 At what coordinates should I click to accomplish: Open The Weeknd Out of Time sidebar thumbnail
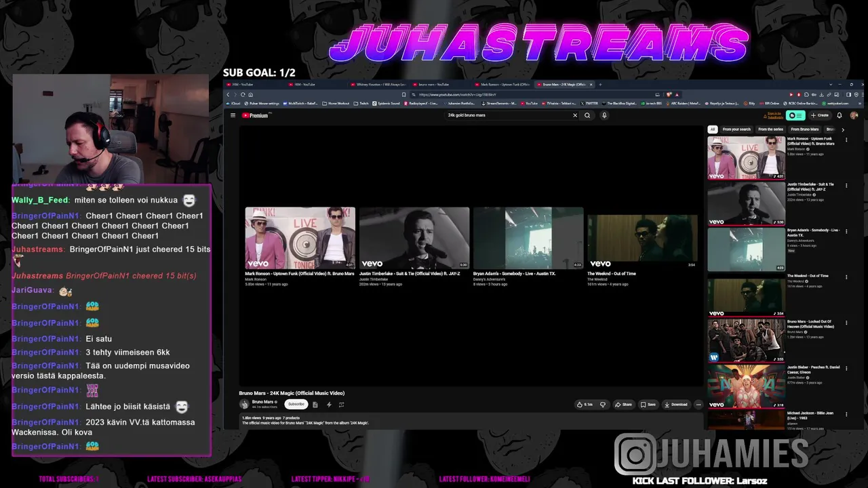point(746,295)
